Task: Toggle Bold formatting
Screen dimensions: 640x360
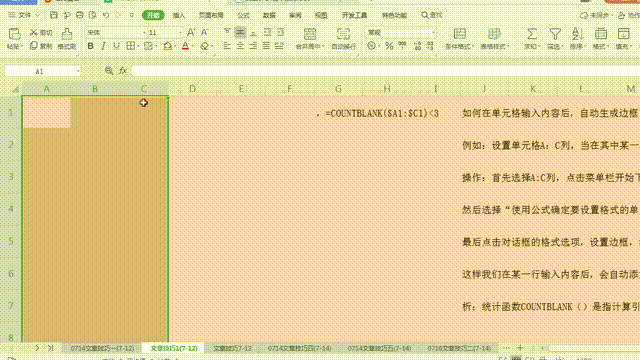Action: click(91, 46)
